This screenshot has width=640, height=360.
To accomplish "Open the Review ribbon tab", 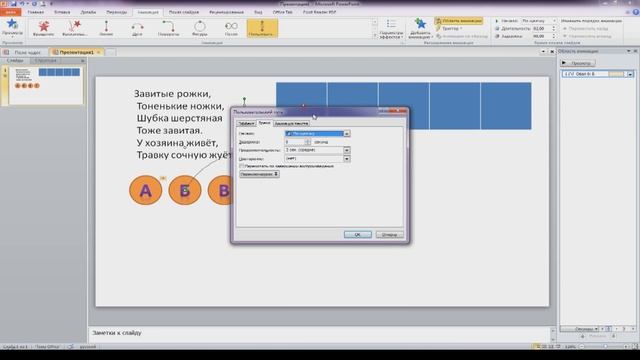I will pyautogui.click(x=226, y=12).
